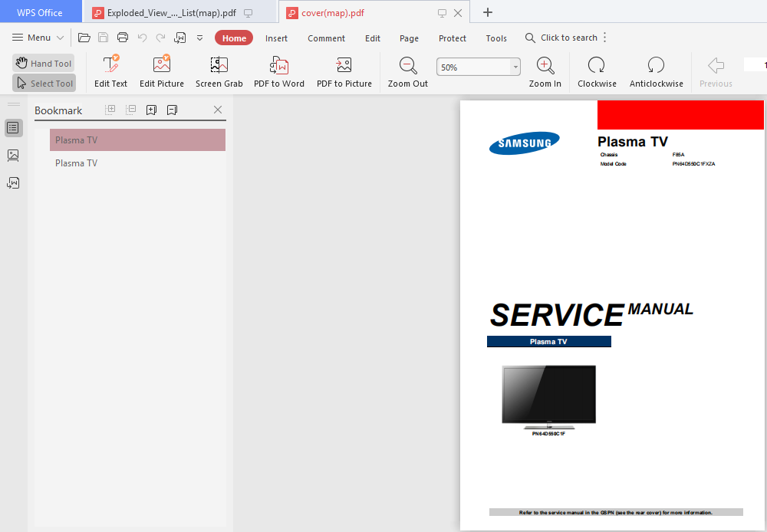Click monitor icon on Exploded_View tab
The image size is (767, 532).
pyautogui.click(x=249, y=13)
